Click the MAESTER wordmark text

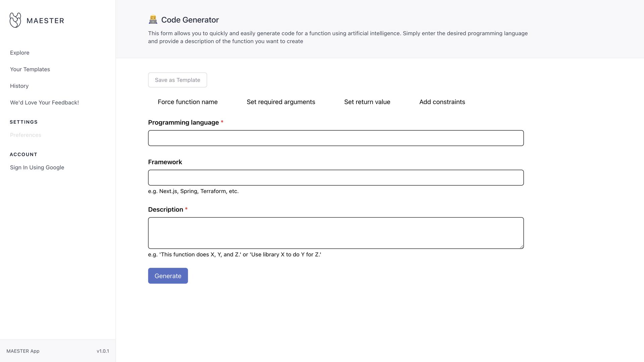pos(45,21)
